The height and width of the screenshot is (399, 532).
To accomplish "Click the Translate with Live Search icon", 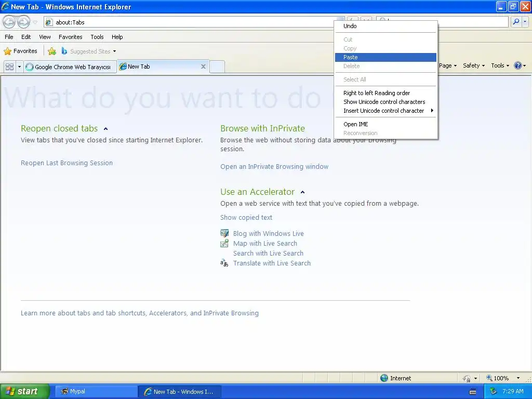I will click(x=224, y=263).
